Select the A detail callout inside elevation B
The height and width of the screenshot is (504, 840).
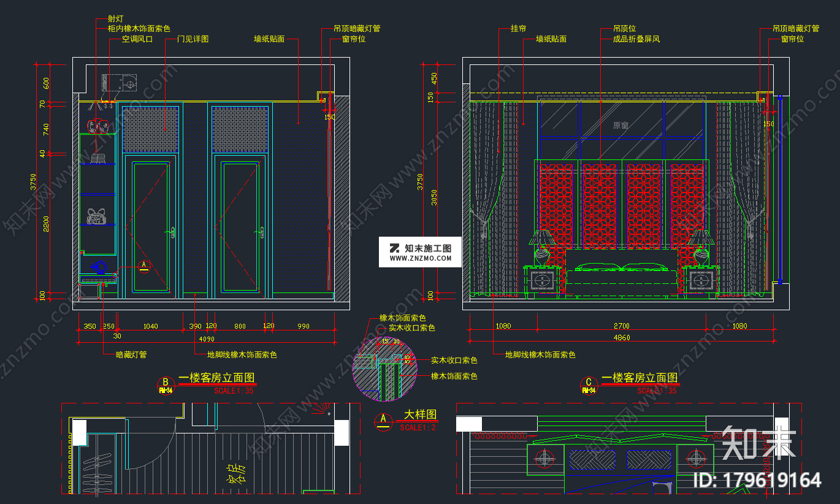(145, 265)
